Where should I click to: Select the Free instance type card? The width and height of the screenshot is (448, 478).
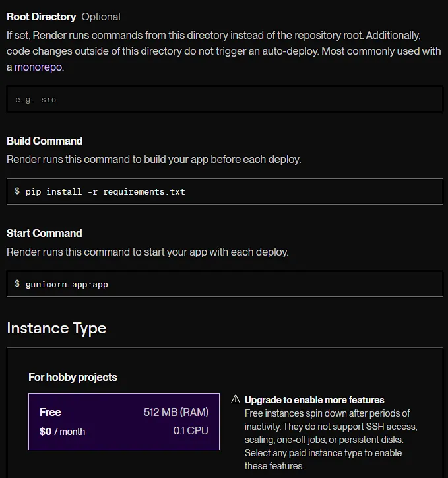click(x=124, y=422)
